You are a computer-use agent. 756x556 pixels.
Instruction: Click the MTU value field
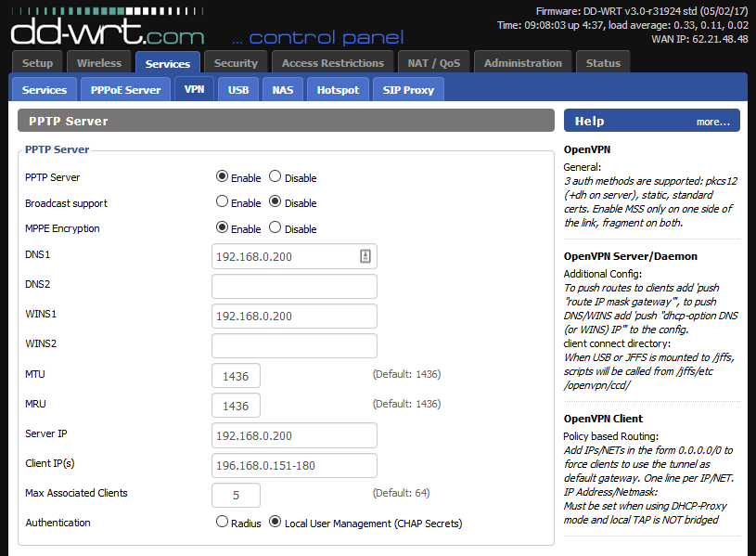tap(236, 376)
